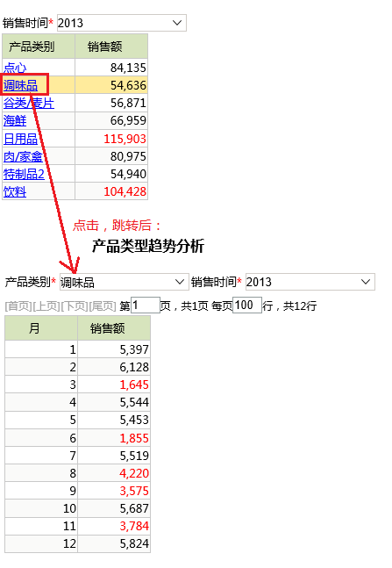Jump to last page via 尾页

102,306
